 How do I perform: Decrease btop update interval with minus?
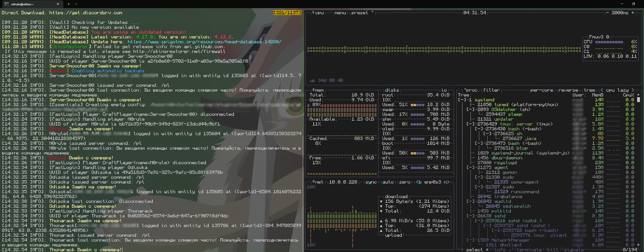(608, 13)
